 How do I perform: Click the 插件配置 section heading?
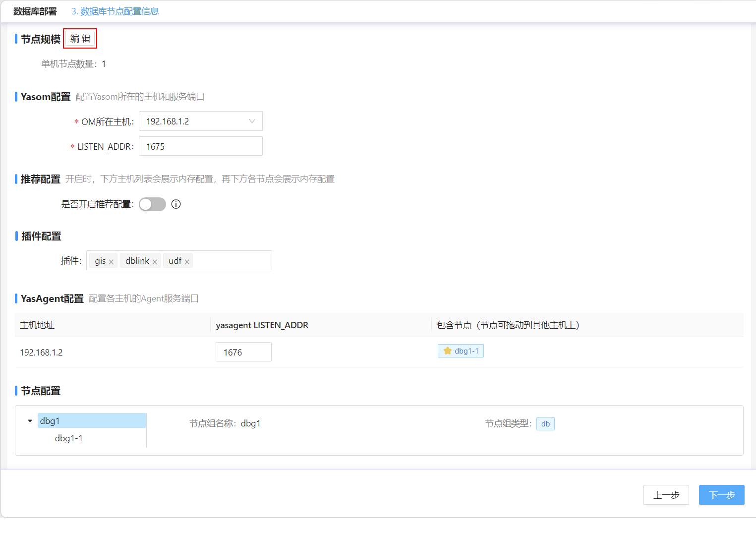[x=41, y=237]
